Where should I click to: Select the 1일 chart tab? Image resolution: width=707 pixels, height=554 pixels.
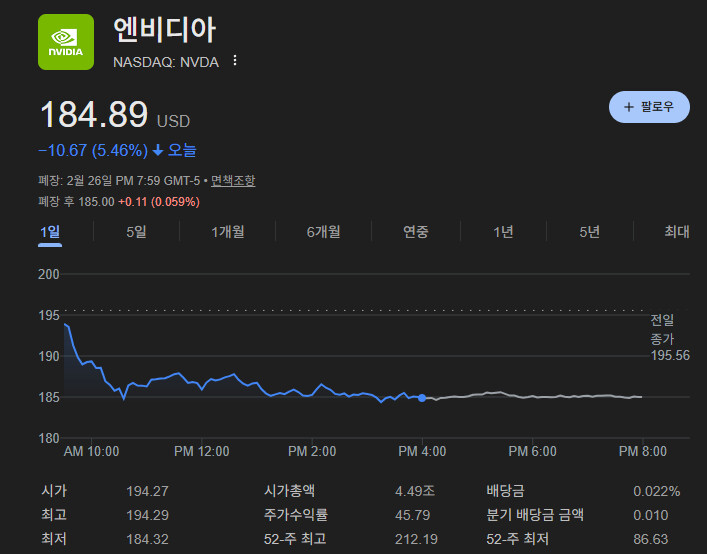point(50,232)
